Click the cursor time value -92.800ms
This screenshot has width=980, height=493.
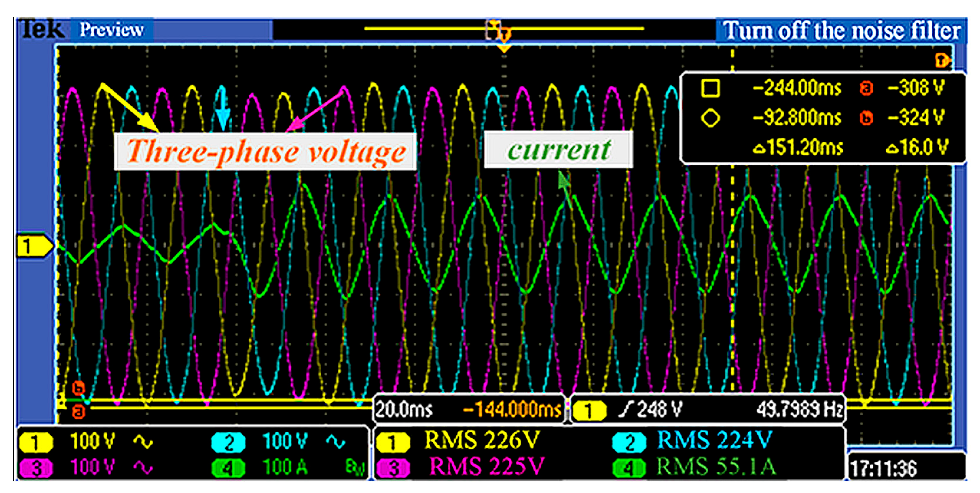797,118
